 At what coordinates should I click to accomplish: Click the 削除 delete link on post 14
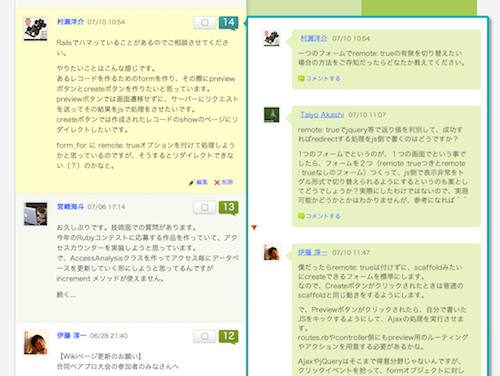click(227, 182)
